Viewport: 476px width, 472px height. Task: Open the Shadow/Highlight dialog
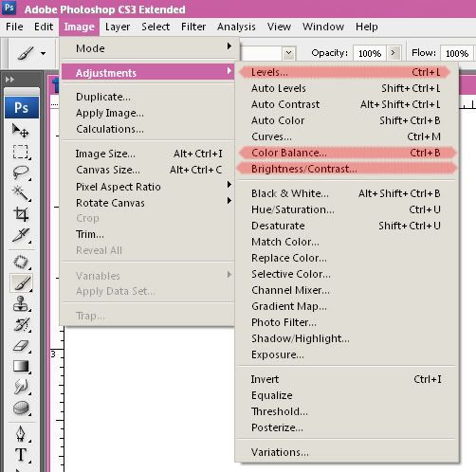(346, 338)
